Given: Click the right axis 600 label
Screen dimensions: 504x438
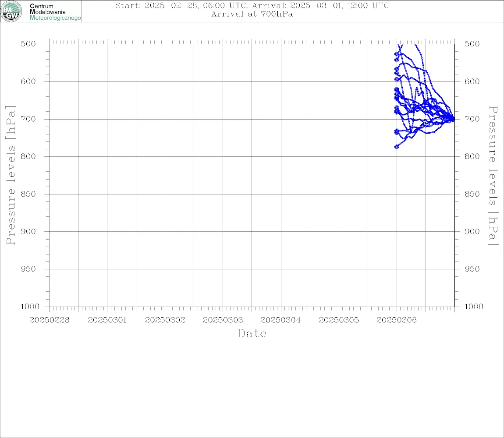Looking at the screenshot, I should (x=472, y=81).
